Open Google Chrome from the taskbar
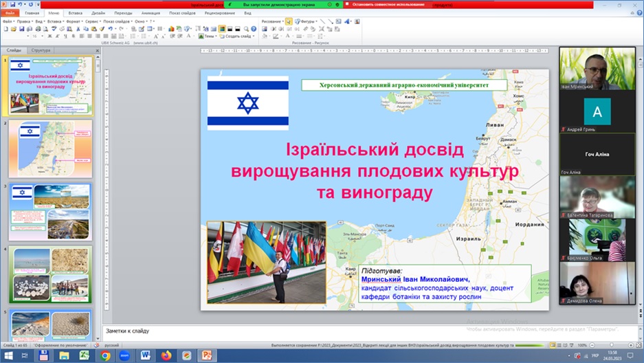The height and width of the screenshot is (363, 644). click(105, 355)
